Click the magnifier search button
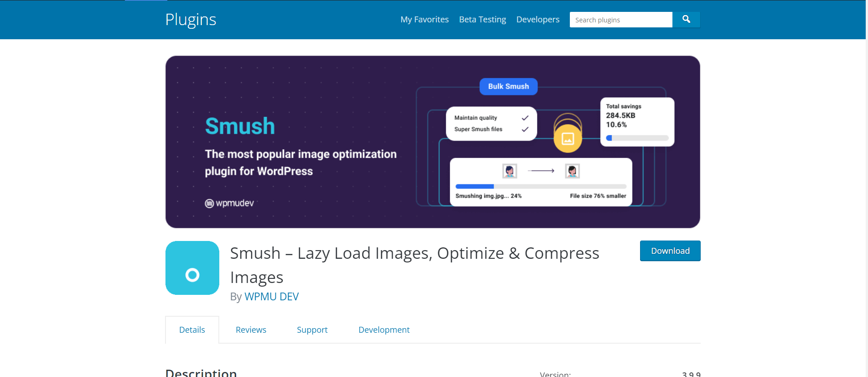Viewport: 868px width, 377px height. coord(686,20)
